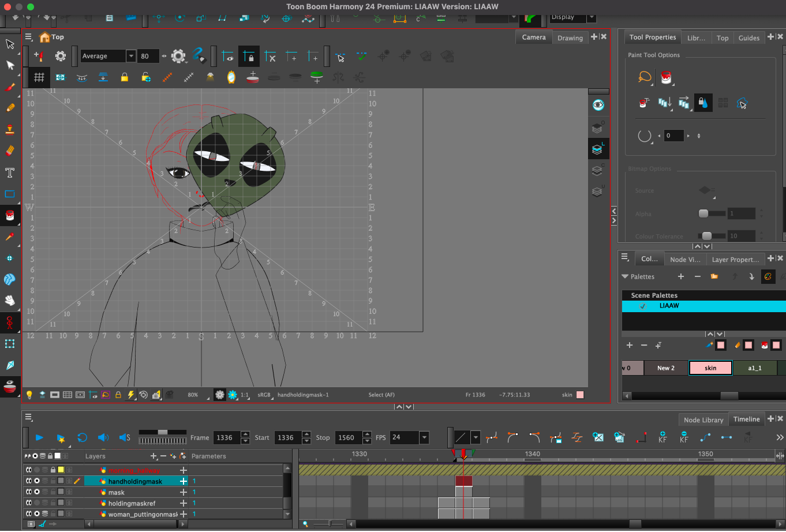
Task: Switch to the Camera view tab
Action: (534, 37)
